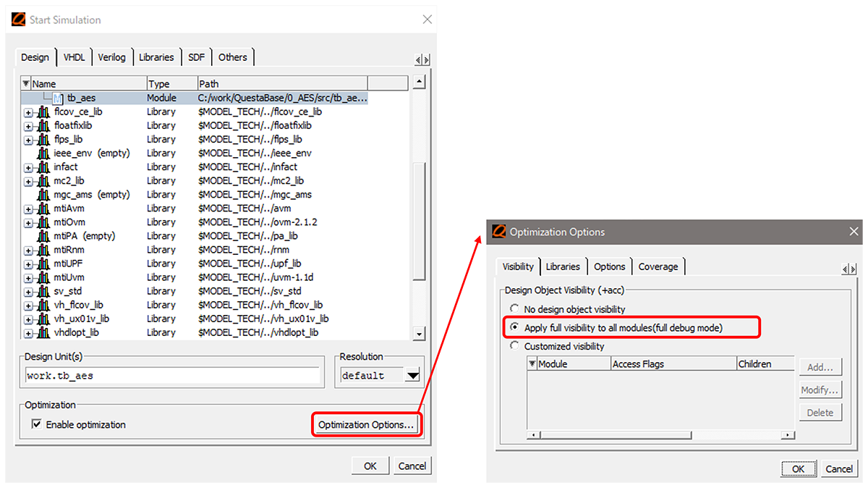Click the library list scroll-up arrow
The image size is (868, 488).
[x=419, y=83]
